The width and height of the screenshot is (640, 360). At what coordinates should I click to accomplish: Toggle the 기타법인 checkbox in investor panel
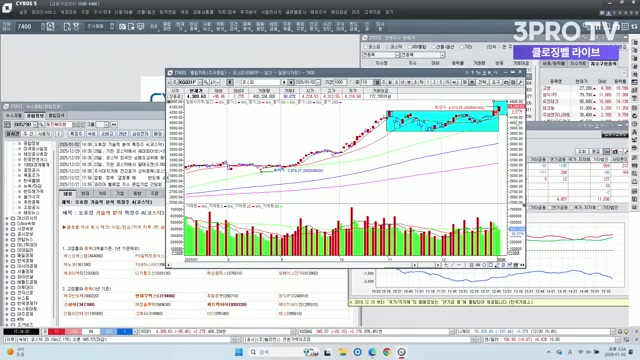coord(600,208)
